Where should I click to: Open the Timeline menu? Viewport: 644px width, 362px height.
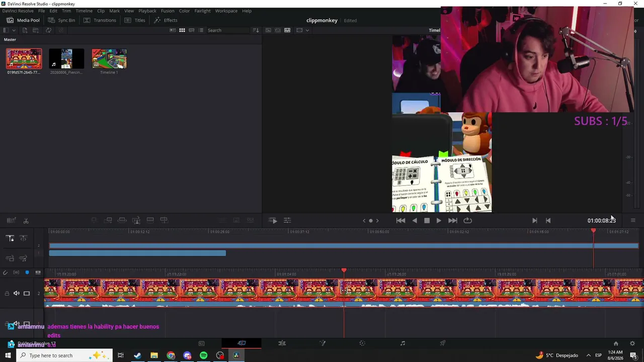click(84, 11)
